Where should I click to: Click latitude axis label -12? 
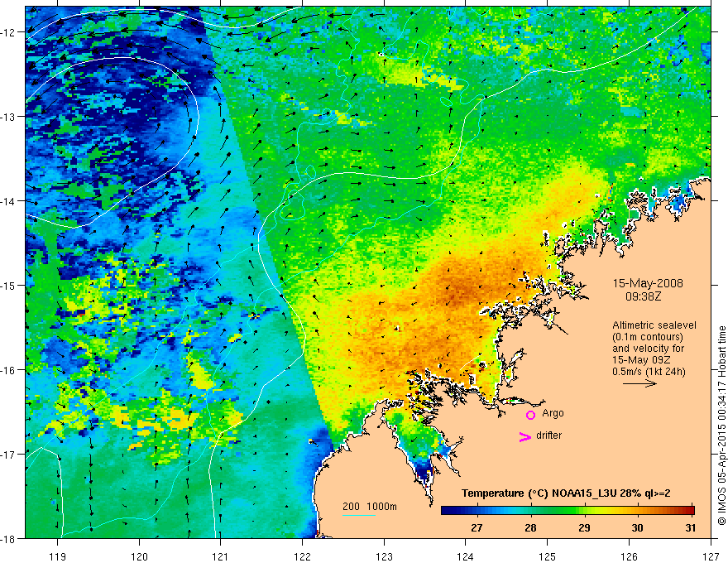pyautogui.click(x=9, y=32)
